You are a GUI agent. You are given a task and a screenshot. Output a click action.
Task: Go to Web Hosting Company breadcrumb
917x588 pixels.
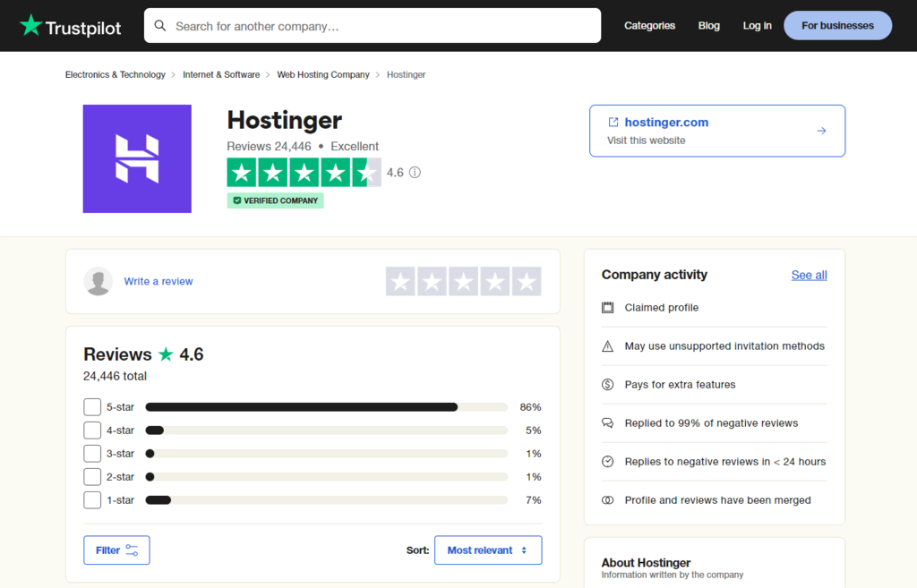(x=323, y=75)
